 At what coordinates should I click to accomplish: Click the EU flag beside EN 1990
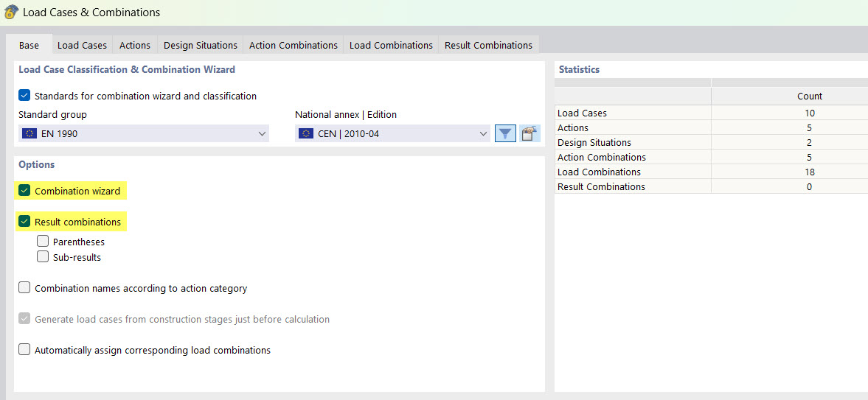click(x=29, y=134)
